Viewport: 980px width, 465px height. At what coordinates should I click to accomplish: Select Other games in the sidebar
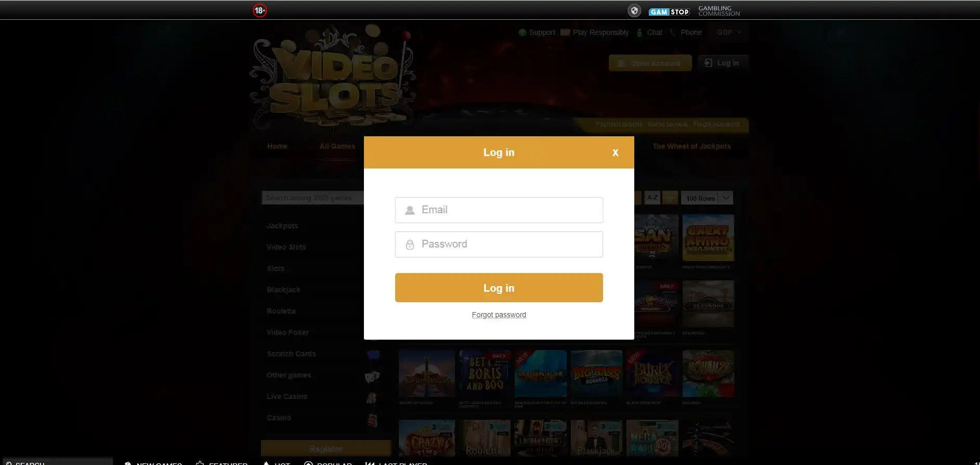tap(289, 375)
